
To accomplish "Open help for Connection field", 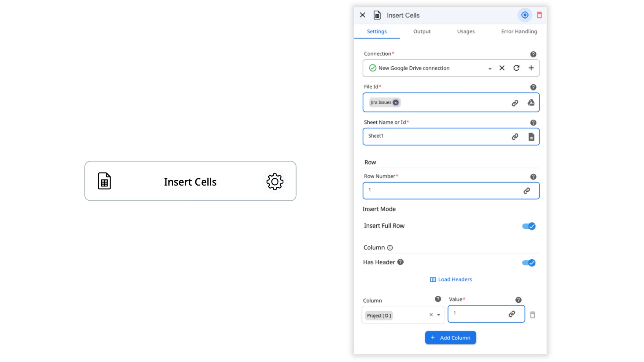I will click(x=533, y=54).
